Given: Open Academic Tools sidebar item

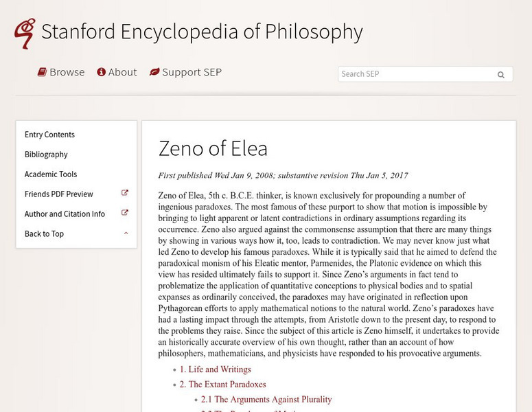Looking at the screenshot, I should click(51, 174).
